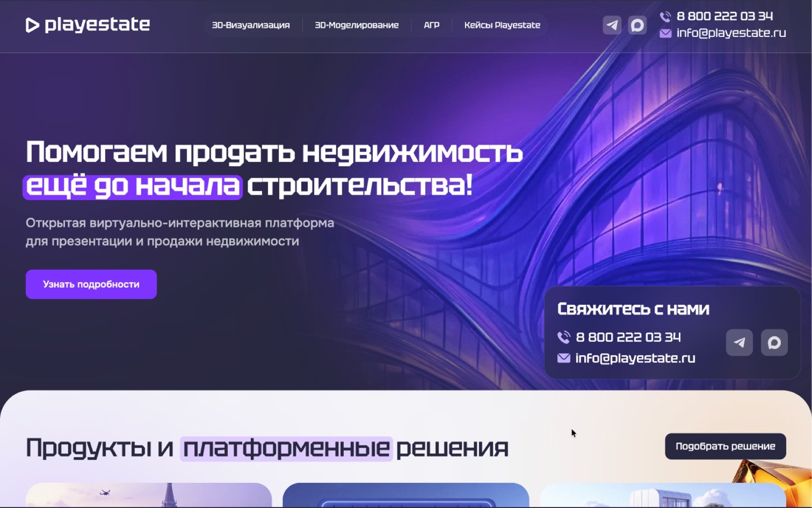Open the 3D-Моделирование menu item

[x=357, y=25]
